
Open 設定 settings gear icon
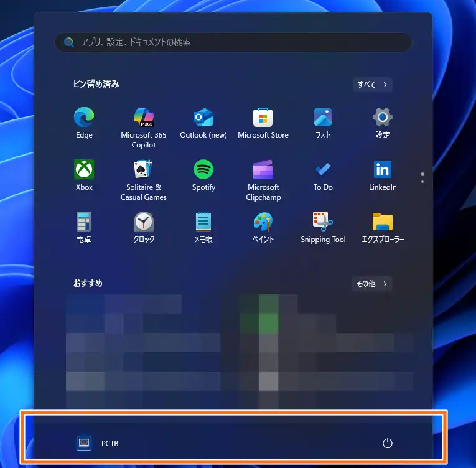383,123
